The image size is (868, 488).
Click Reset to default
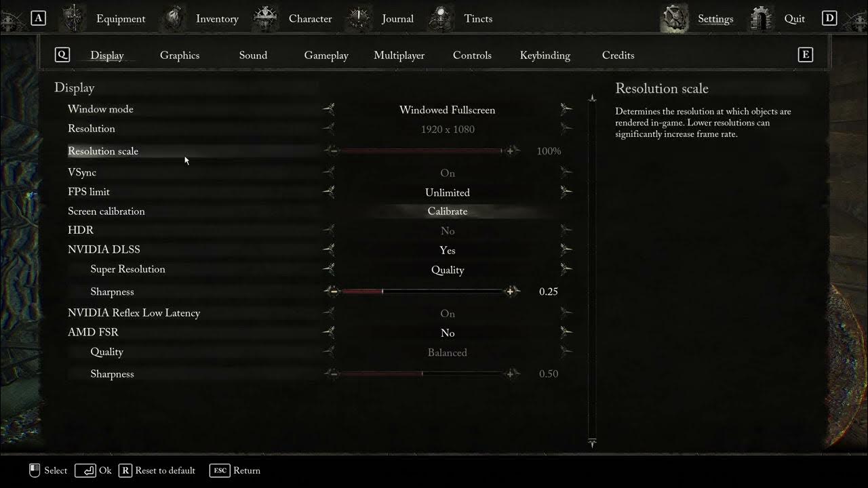(163, 470)
